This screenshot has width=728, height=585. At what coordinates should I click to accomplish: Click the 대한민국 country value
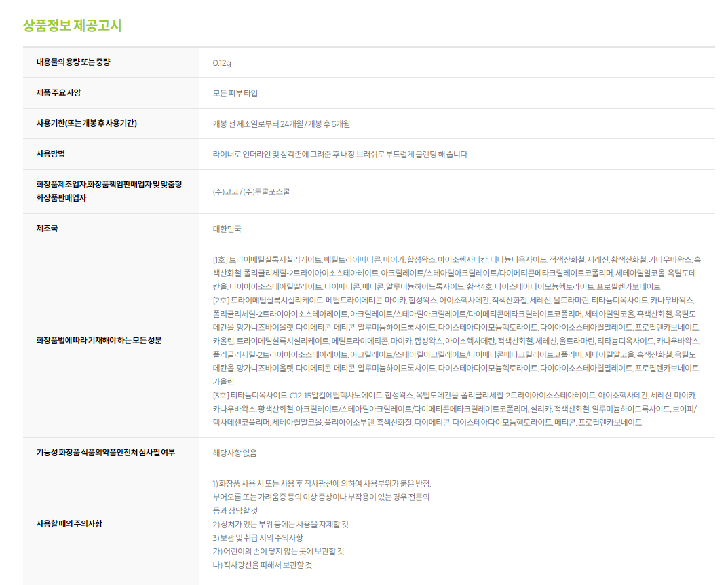coord(227,229)
